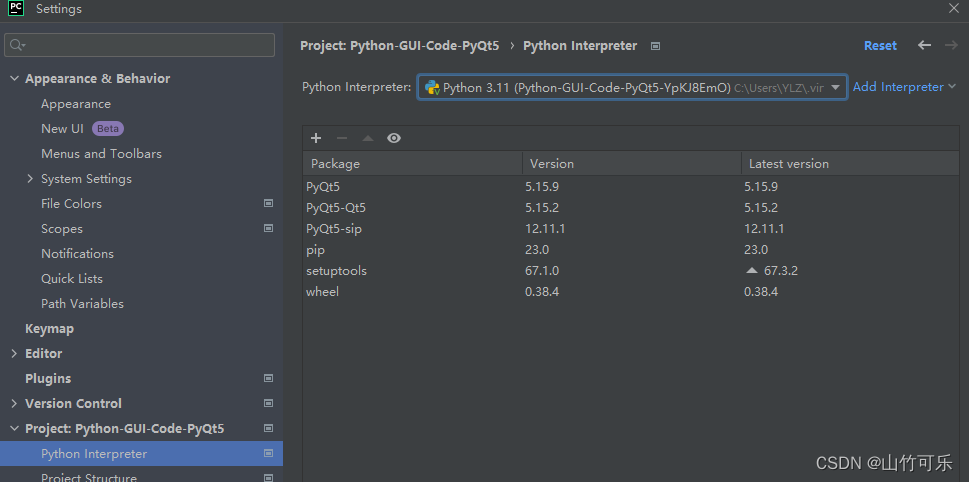This screenshot has height=482, width=969.
Task: Select the wheel package row
Action: tap(631, 292)
